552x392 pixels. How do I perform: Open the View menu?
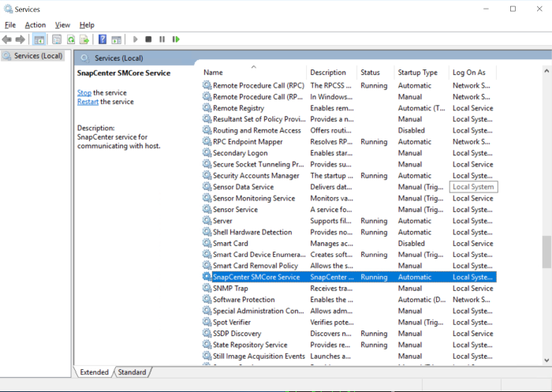62,24
